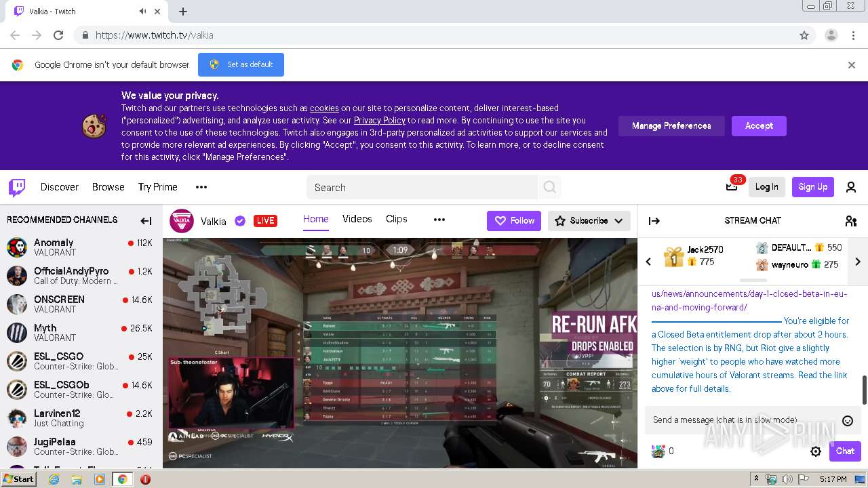Set Chrome as default browser
868x488 pixels.
241,65
